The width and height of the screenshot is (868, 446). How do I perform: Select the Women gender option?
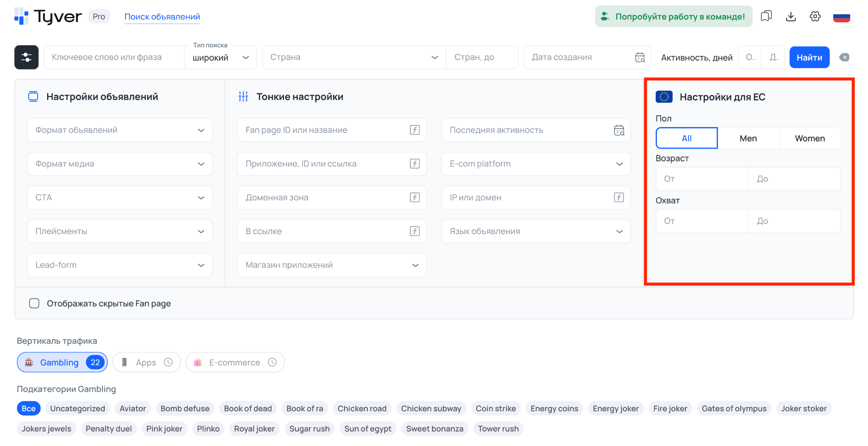(810, 138)
